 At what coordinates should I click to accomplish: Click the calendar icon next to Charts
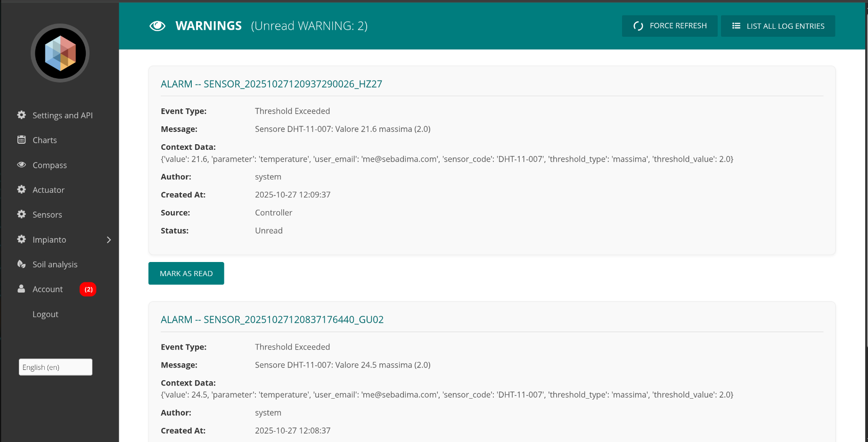22,140
